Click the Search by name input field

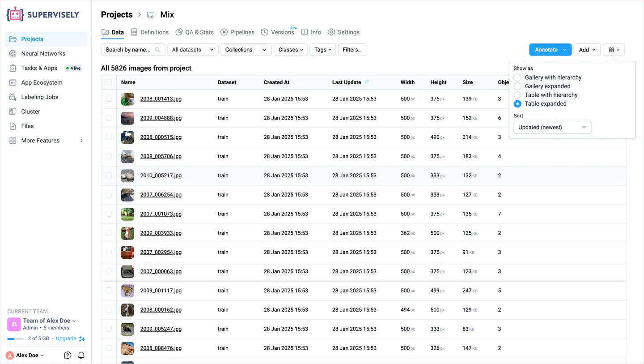(x=133, y=50)
